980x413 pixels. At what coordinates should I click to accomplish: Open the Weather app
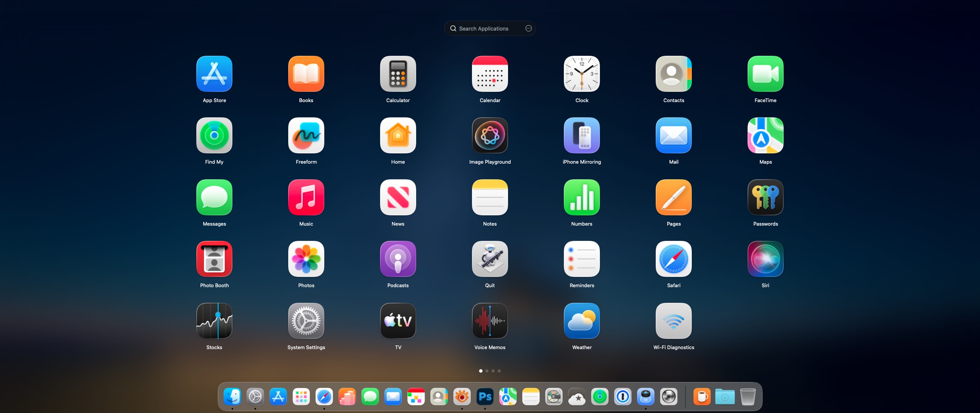coord(581,321)
